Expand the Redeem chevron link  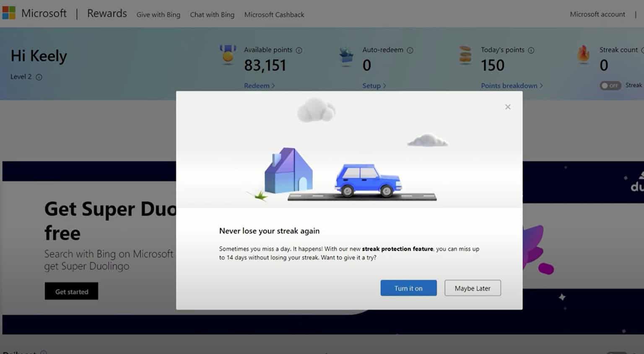pos(259,86)
